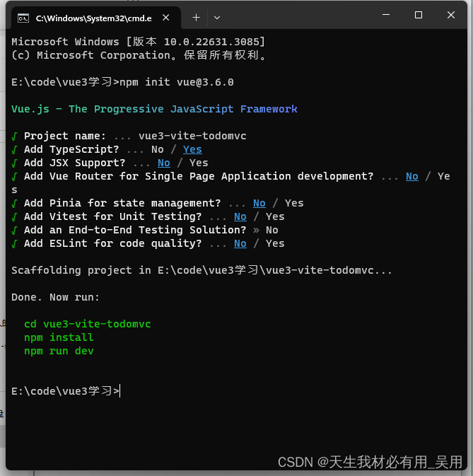473x476 pixels.
Task: Click the green 'npm run dev' command
Action: coord(59,351)
